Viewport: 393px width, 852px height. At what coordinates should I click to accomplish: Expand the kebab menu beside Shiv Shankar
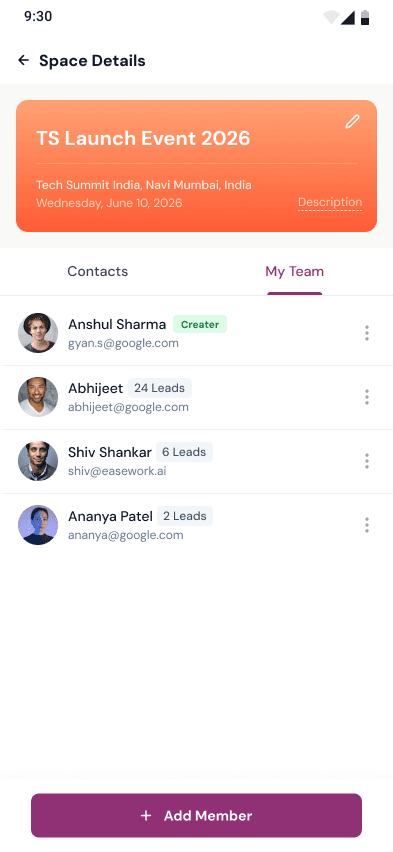(367, 461)
